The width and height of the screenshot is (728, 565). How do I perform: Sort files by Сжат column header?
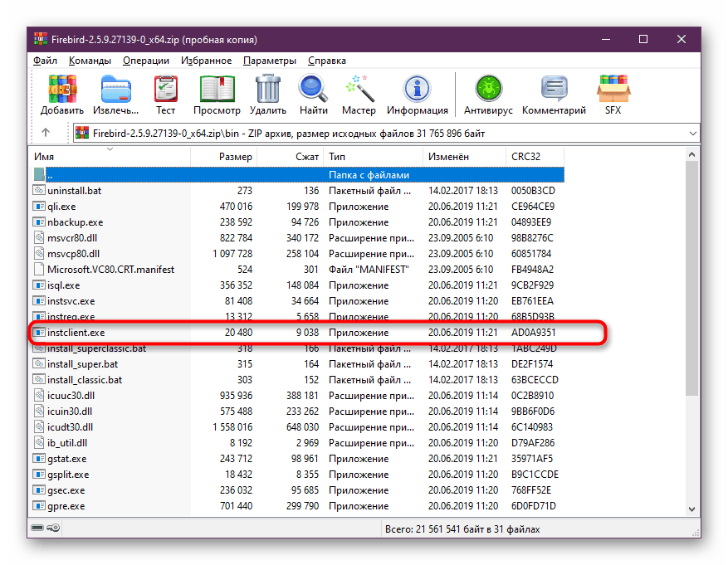coord(291,156)
